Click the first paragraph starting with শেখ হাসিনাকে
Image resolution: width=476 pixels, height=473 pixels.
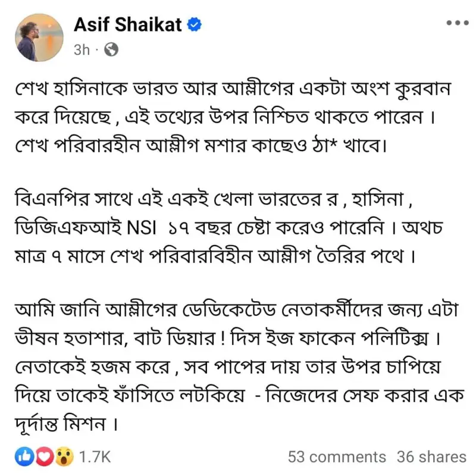pyautogui.click(x=233, y=117)
